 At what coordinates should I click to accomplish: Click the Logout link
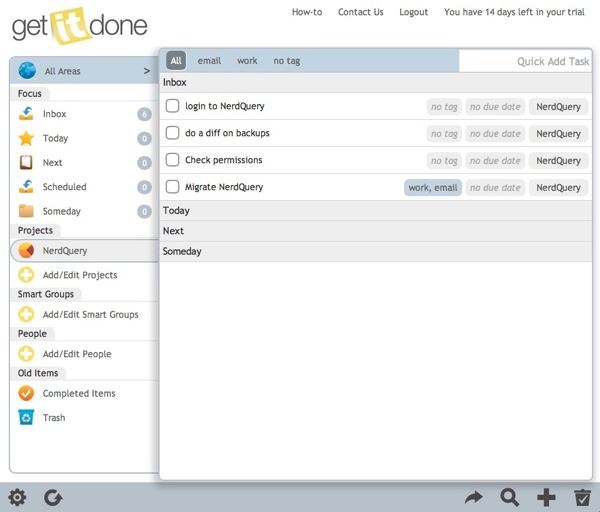point(414,12)
